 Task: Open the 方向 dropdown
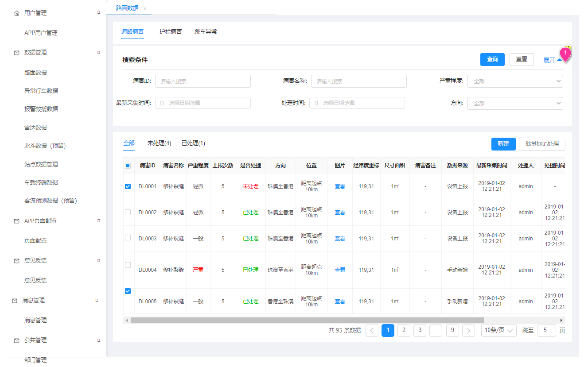tap(515, 103)
